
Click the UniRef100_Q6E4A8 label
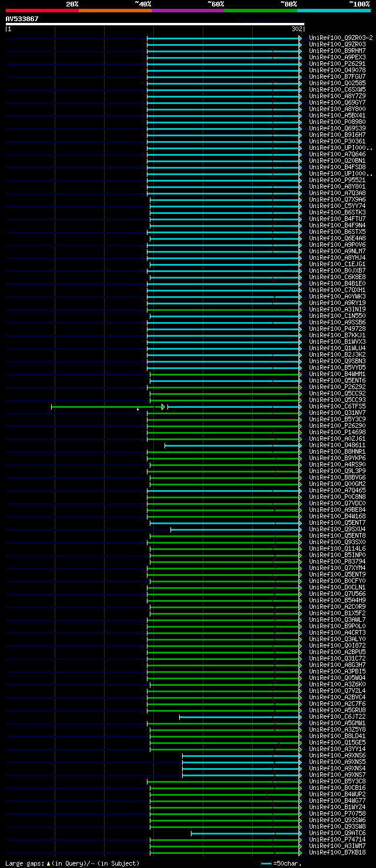pos(337,238)
